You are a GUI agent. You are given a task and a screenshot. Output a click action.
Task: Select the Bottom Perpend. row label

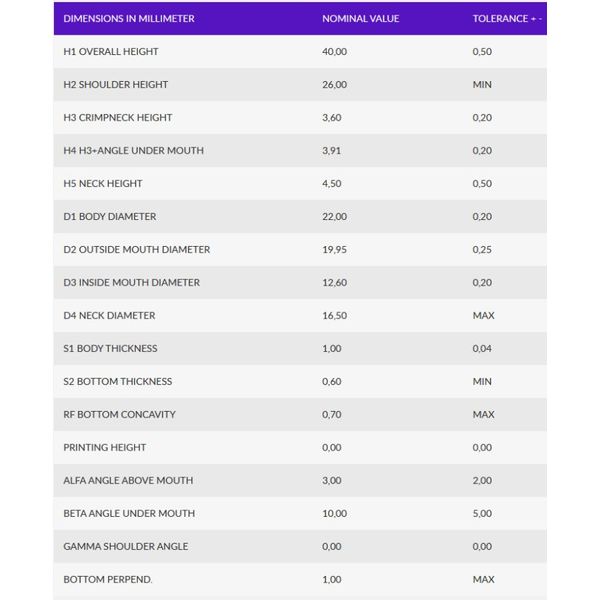click(108, 579)
